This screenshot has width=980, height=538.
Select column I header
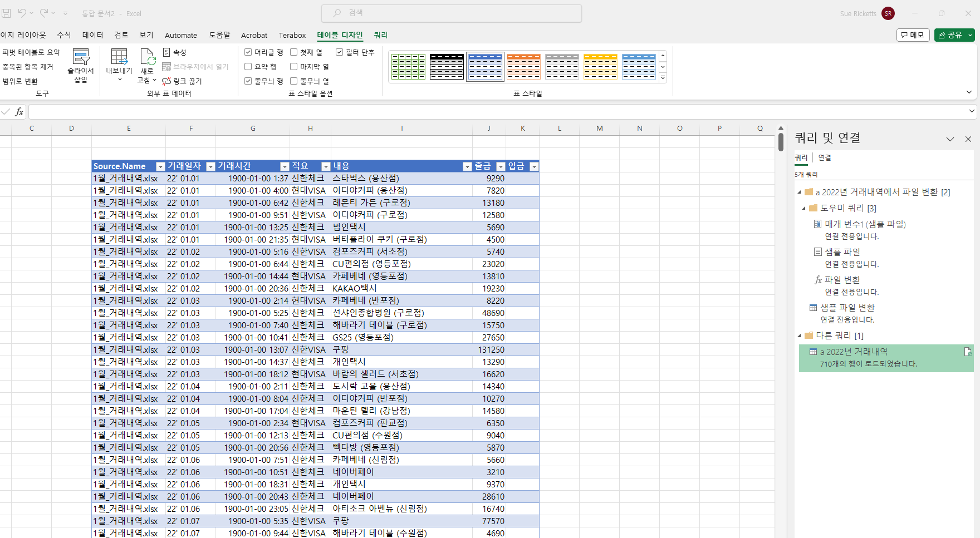point(401,129)
